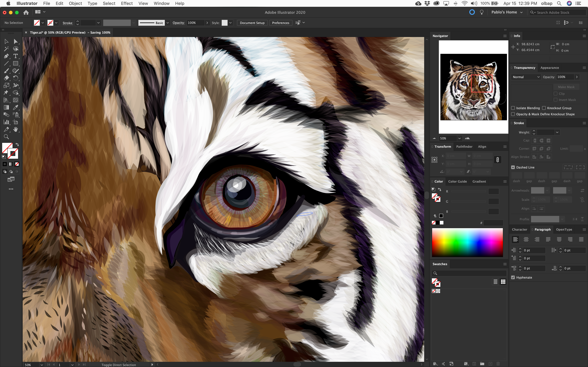Select the Paintbrush tool
The image size is (588, 367).
click(6, 71)
